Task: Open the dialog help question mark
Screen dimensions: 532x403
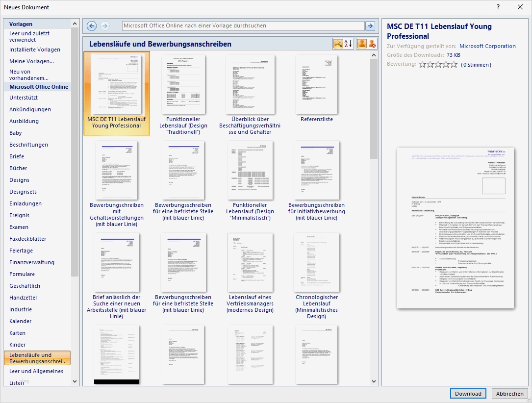Action: (x=497, y=7)
